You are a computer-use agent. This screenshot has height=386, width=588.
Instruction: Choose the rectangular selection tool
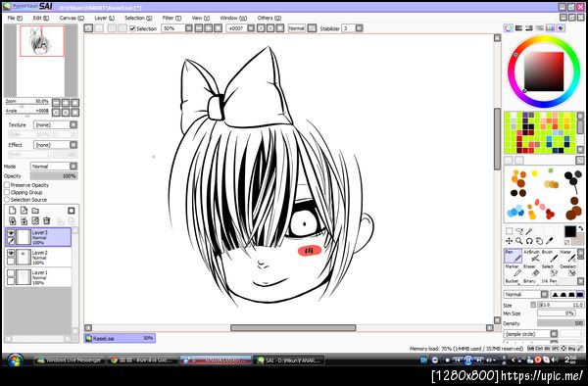pyautogui.click(x=509, y=231)
